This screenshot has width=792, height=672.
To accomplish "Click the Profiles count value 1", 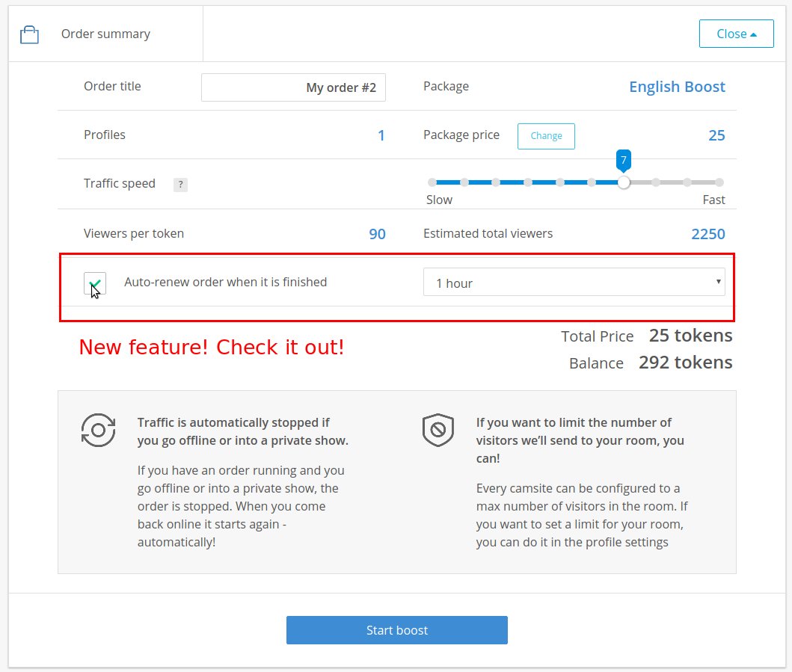I will coord(381,135).
